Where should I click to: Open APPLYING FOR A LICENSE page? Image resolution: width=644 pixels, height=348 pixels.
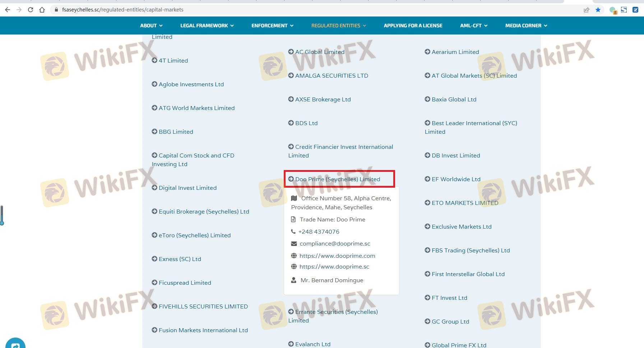413,26
